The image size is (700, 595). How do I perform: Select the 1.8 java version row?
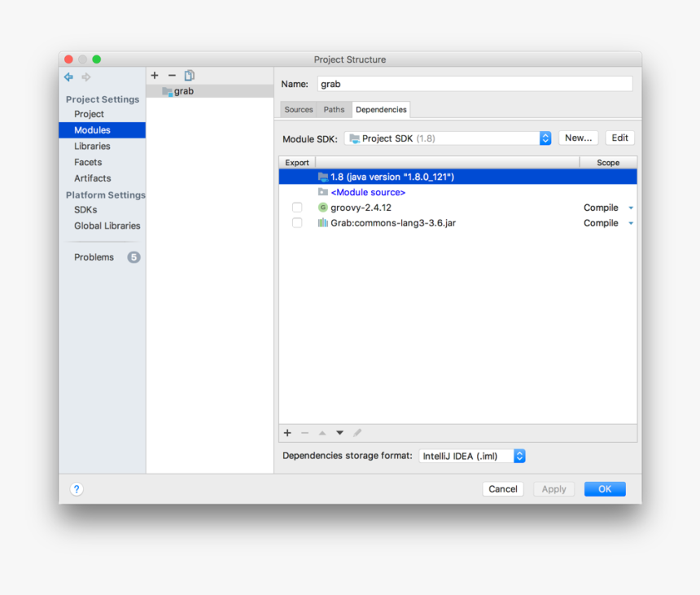coord(457,177)
